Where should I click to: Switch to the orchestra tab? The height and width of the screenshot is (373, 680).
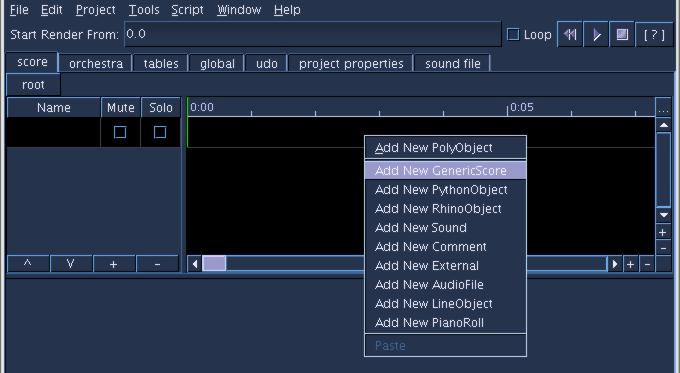pyautogui.click(x=96, y=64)
